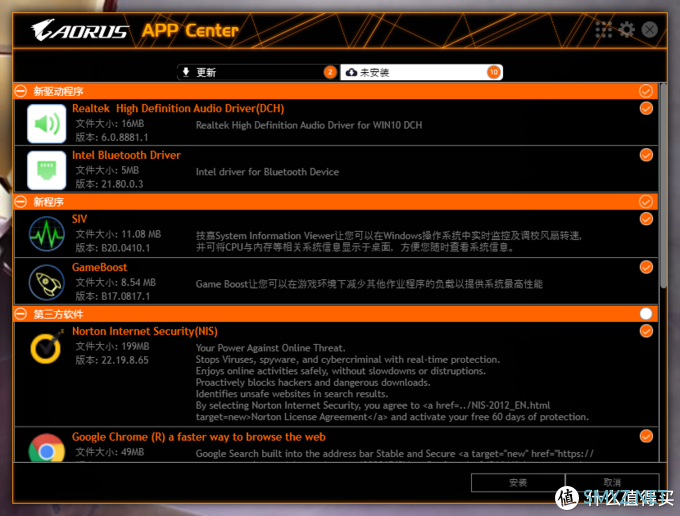Uncheck Realtek High Definition Audio Driver
The height and width of the screenshot is (516, 680).
(x=646, y=108)
